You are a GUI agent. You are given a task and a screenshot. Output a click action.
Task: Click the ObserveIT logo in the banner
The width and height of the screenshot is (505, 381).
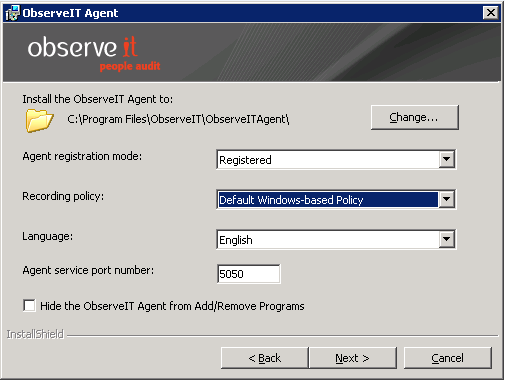pos(83,47)
